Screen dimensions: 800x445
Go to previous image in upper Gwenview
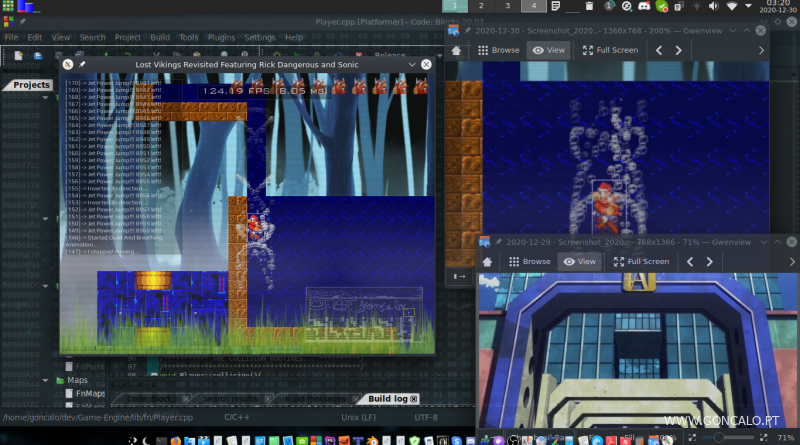(x=659, y=50)
